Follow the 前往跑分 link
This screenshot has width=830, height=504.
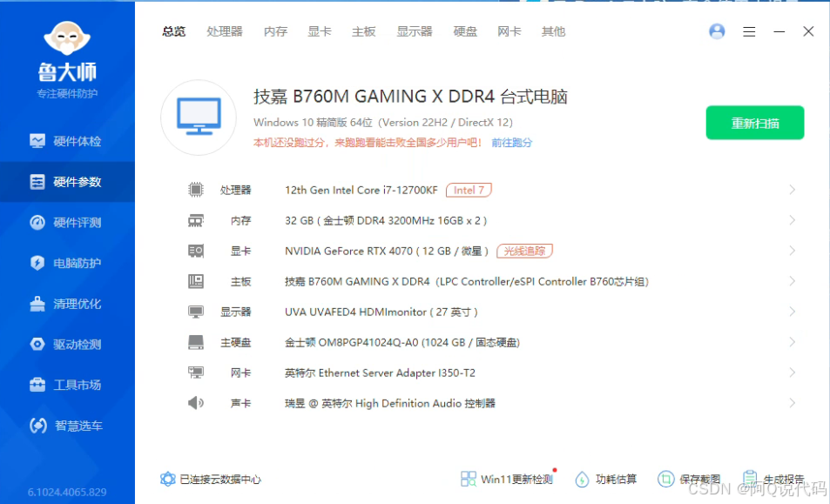[511, 142]
